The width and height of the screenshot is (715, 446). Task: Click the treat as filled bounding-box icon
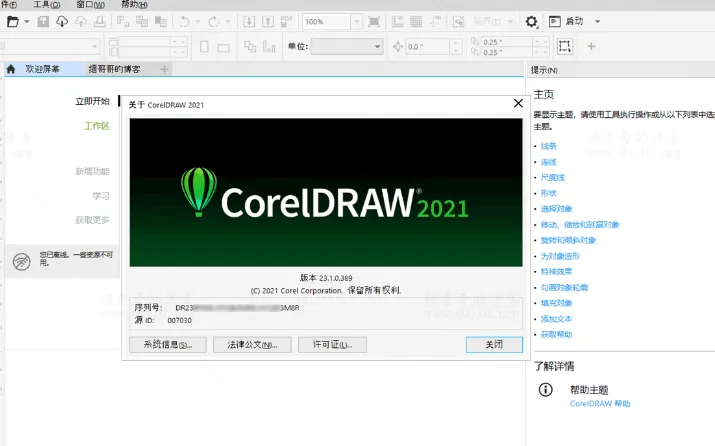[565, 46]
